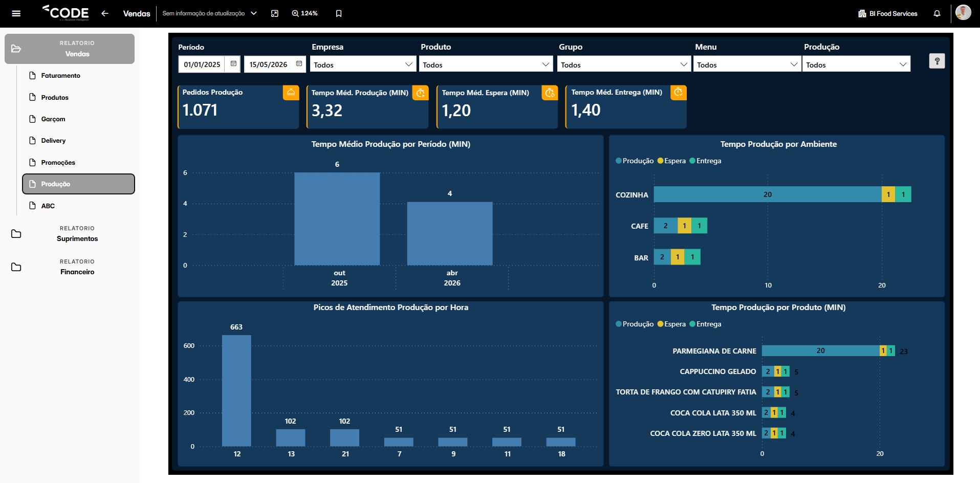Toggle Produção legend in Ambiente chart
The width and height of the screenshot is (980, 483).
(635, 161)
